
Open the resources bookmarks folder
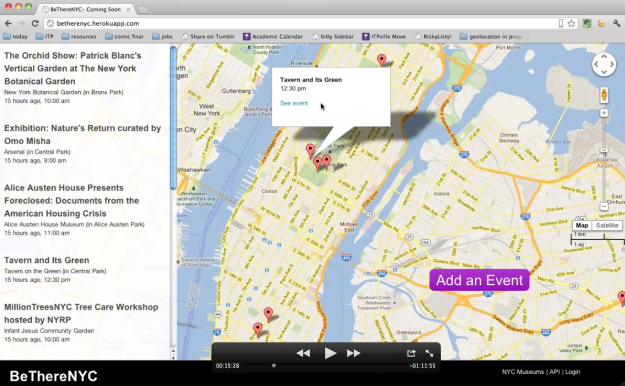pos(79,36)
